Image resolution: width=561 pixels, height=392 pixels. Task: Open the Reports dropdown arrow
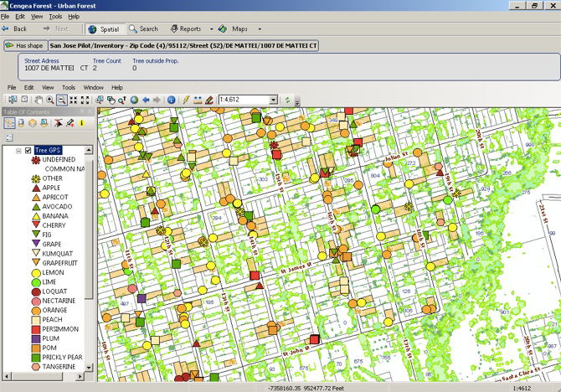212,28
